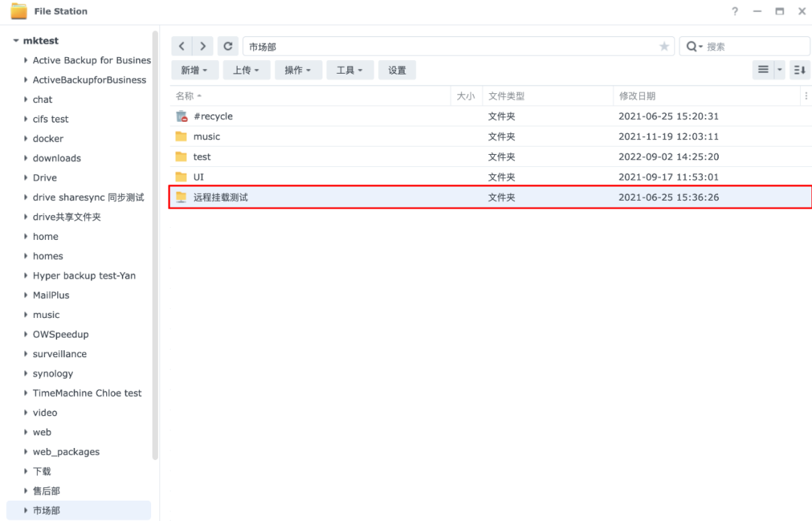Click the back navigation arrow
The height and width of the screenshot is (521, 812).
pos(181,46)
